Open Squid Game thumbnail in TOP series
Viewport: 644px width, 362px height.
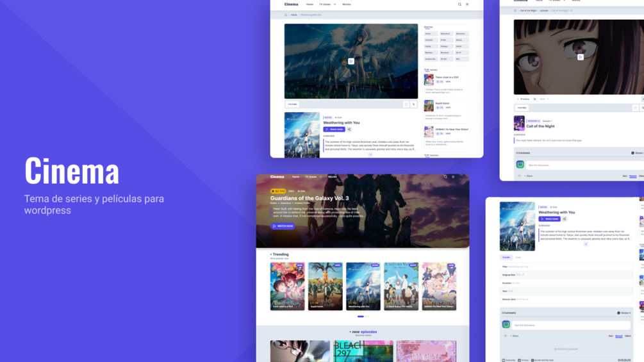coord(429,106)
